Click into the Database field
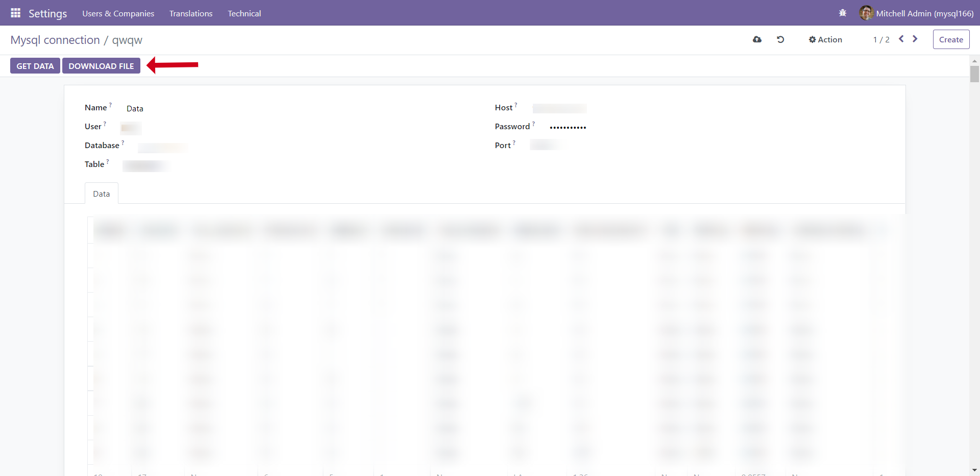Screen dimensions: 980x476 click(163, 148)
